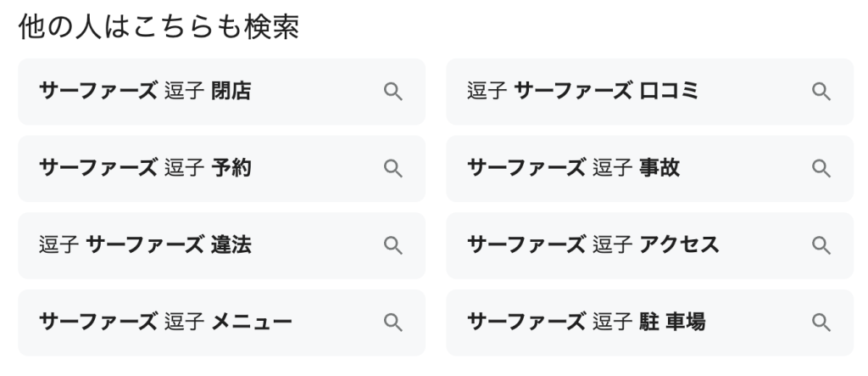This screenshot has height=376, width=868.
Task: Click the 駐車場 keyword in the last suggestion
Action: coord(673,323)
